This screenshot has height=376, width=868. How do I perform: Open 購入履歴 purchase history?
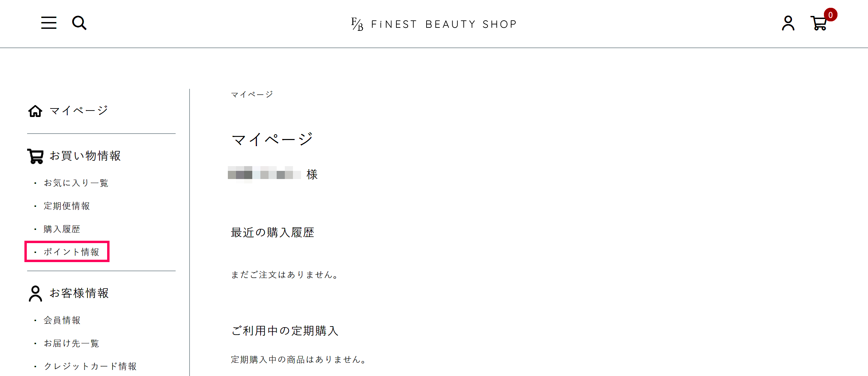(x=62, y=229)
